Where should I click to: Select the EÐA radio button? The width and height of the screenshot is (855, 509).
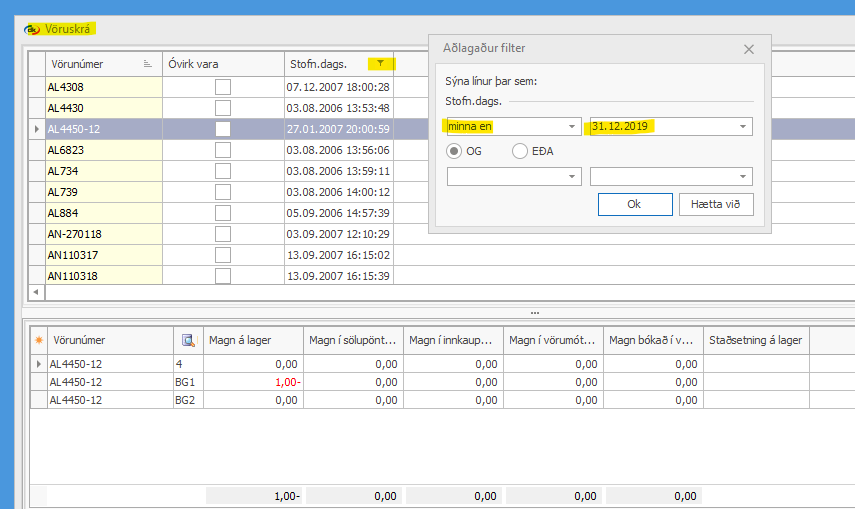click(x=520, y=151)
